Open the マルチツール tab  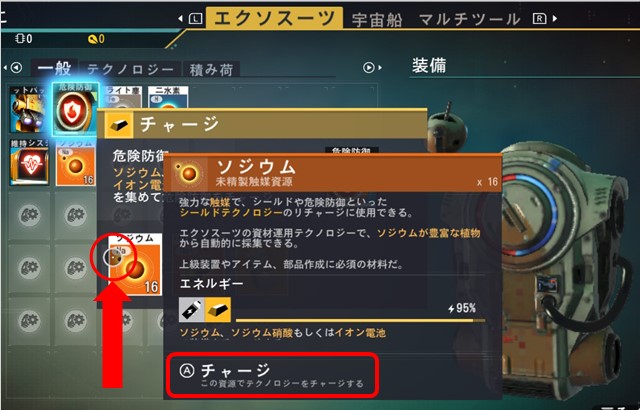coord(469,19)
